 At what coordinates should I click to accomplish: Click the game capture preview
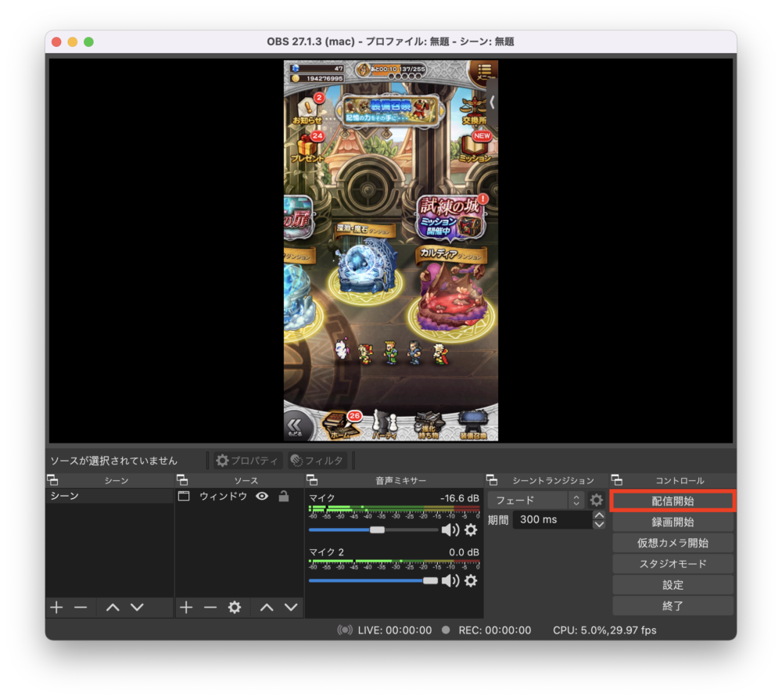coord(391,250)
